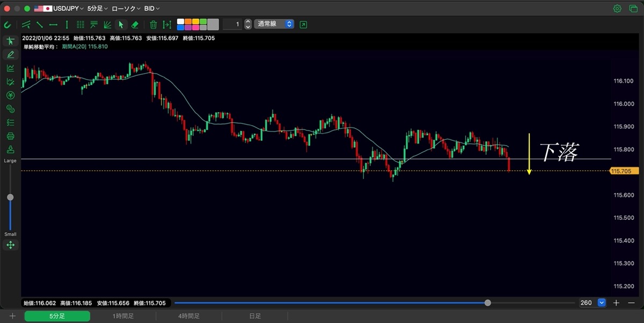The width and height of the screenshot is (644, 323).
Task: Open the 通常線 line style dropdown
Action: click(274, 24)
